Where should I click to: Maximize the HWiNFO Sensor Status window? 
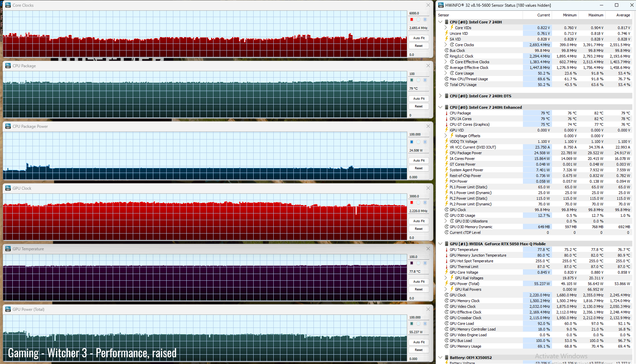coord(617,5)
